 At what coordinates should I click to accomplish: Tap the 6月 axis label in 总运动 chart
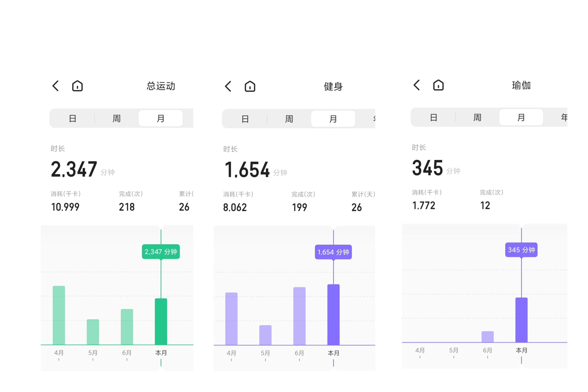[127, 353]
